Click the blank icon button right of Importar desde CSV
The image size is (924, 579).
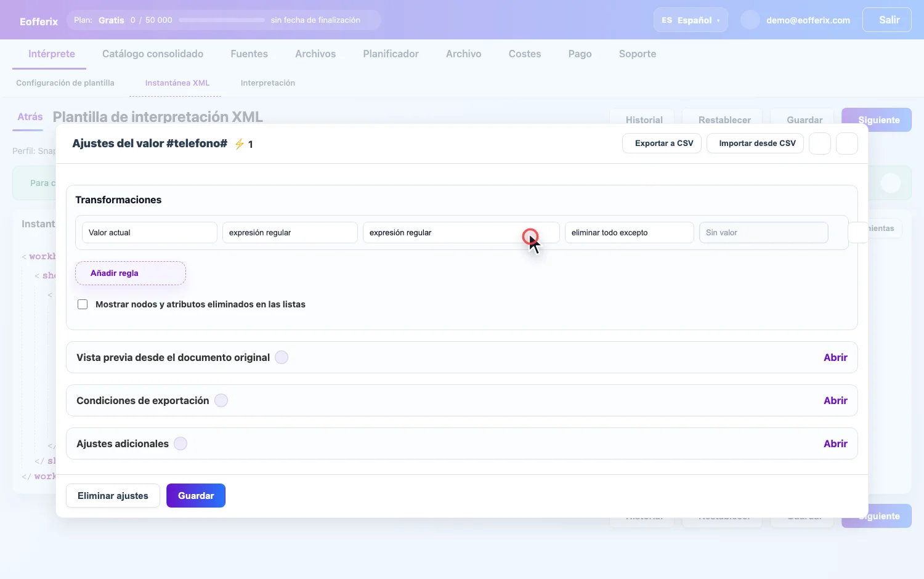(x=820, y=144)
